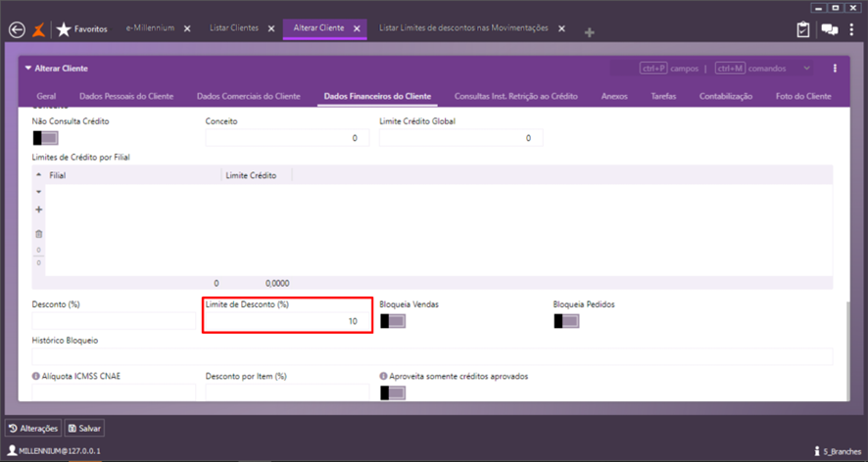Click the Salvar button
Image resolution: width=868 pixels, height=462 pixels.
(x=84, y=429)
